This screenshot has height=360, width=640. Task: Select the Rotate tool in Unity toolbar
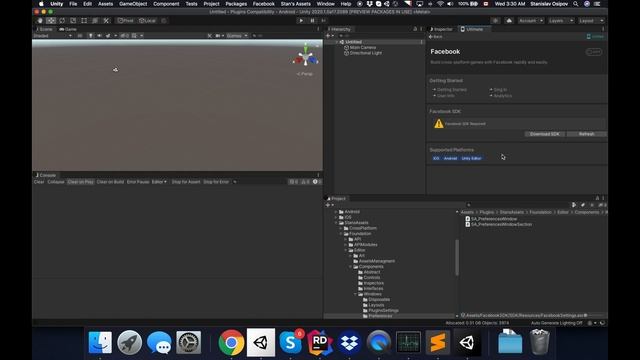click(62, 20)
